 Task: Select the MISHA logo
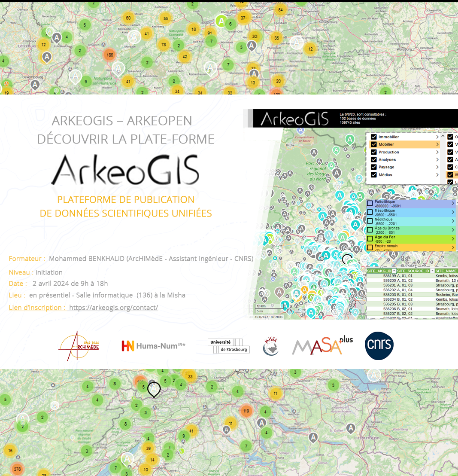[270, 346]
